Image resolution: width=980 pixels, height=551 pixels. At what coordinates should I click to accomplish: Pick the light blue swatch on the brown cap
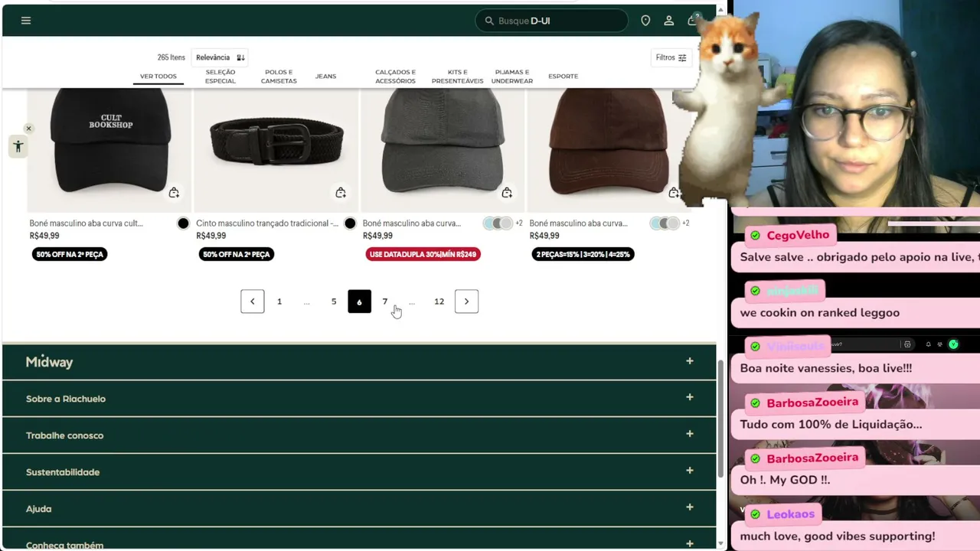(x=655, y=223)
